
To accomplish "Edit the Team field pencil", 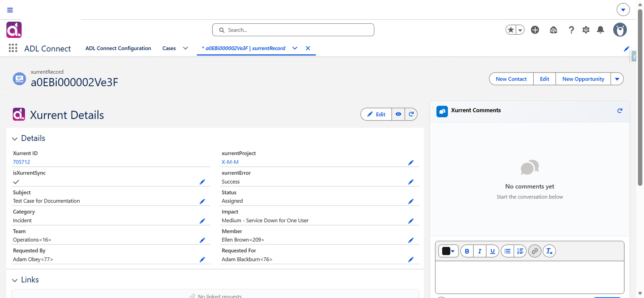I will (202, 240).
